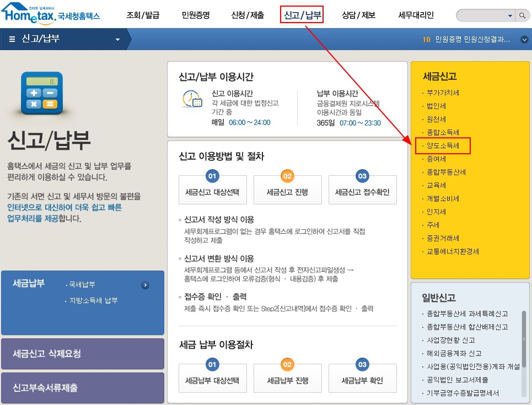The width and height of the screenshot is (532, 405).
Task: Expand the notice ticker chevron
Action: tap(524, 40)
